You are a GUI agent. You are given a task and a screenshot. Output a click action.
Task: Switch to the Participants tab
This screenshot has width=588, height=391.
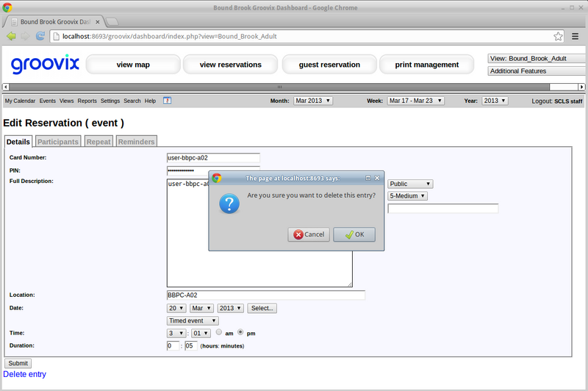[58, 142]
